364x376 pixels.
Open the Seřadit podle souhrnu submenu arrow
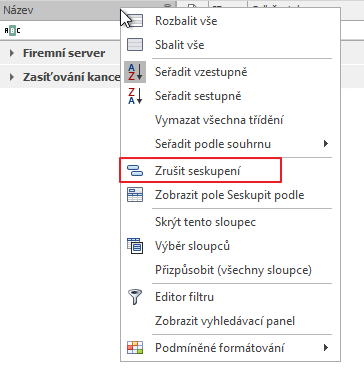coord(326,144)
